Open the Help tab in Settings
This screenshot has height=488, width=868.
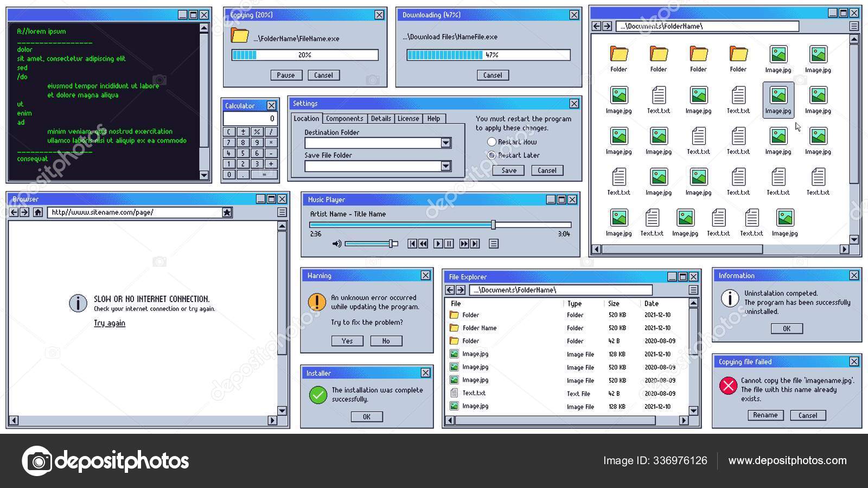click(433, 119)
